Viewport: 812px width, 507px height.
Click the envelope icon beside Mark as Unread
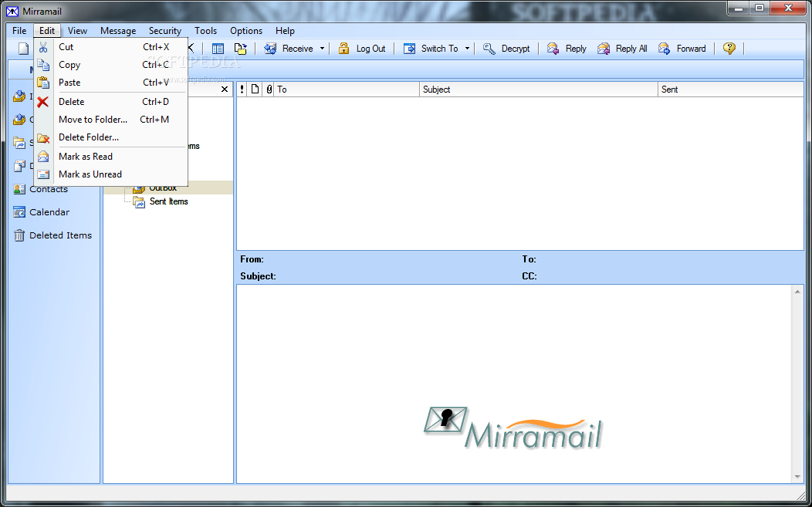pyautogui.click(x=43, y=174)
